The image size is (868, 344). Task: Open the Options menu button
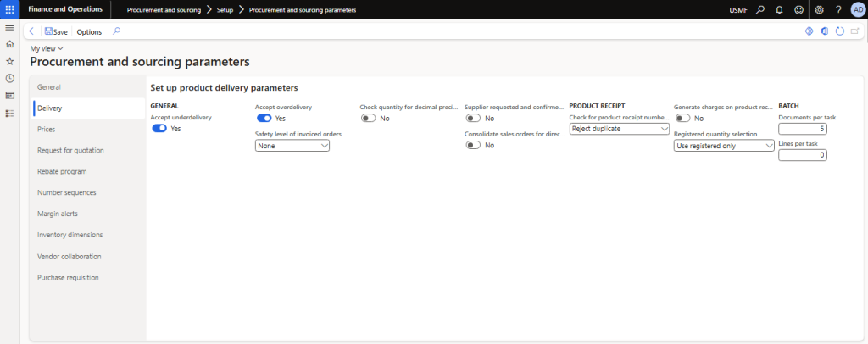coord(89,31)
